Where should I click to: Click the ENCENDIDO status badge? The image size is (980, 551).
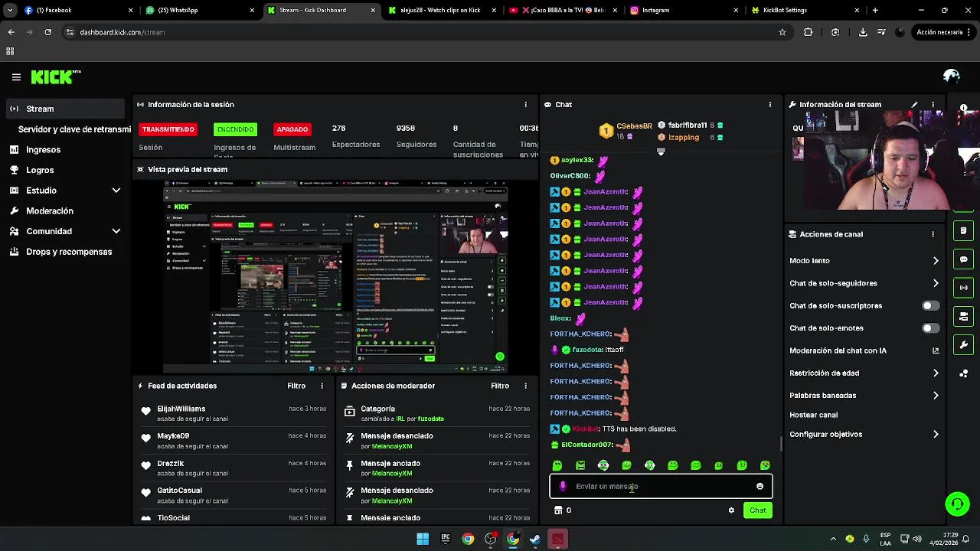[x=235, y=129]
